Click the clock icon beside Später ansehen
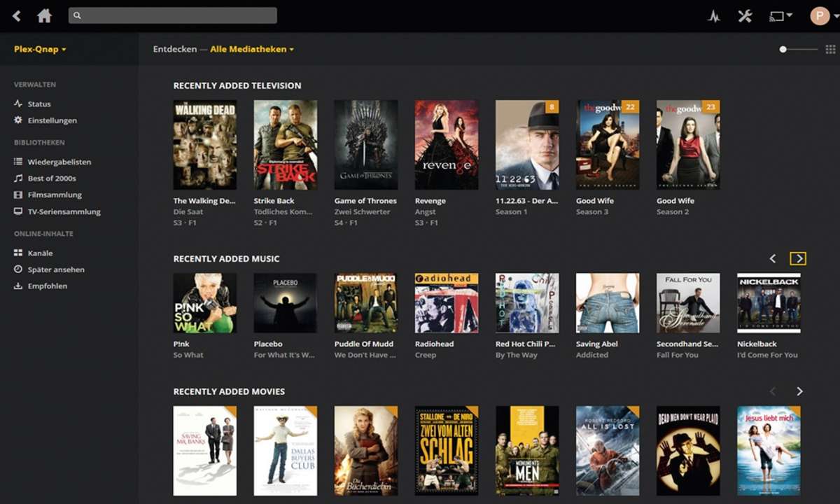 (x=18, y=269)
